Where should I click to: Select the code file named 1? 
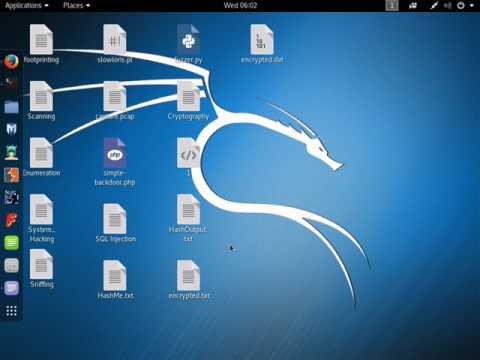point(188,157)
